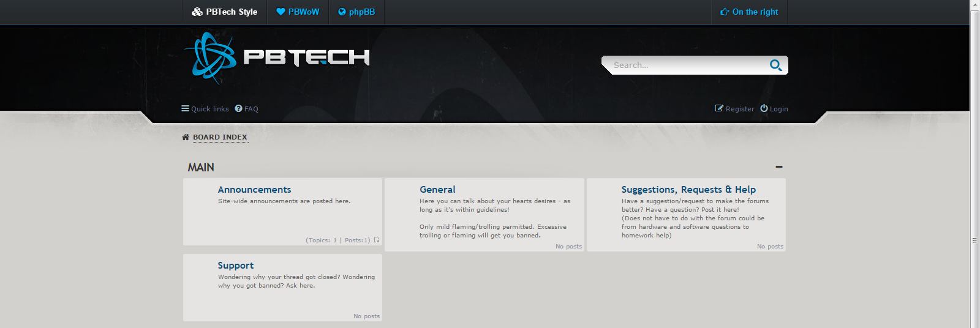980x328 pixels.
Task: Click the PBTech swirl logo
Action: click(x=209, y=58)
